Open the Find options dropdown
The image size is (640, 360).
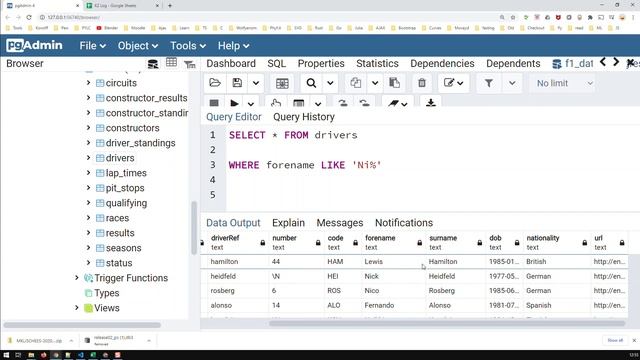(330, 83)
